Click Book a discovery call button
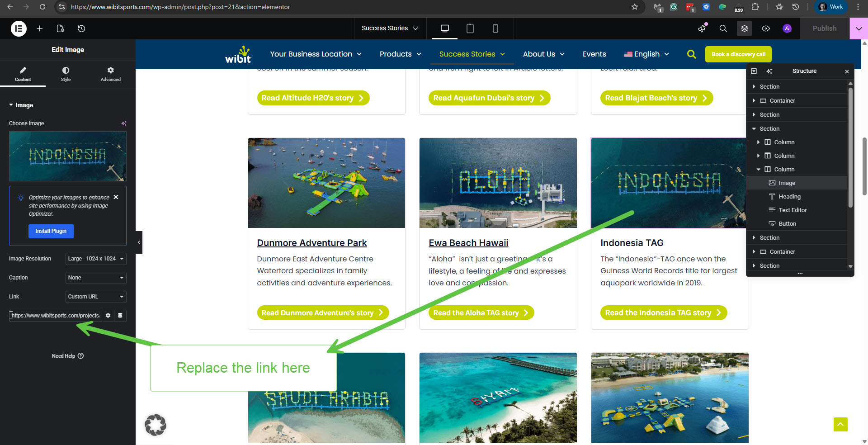 point(738,54)
